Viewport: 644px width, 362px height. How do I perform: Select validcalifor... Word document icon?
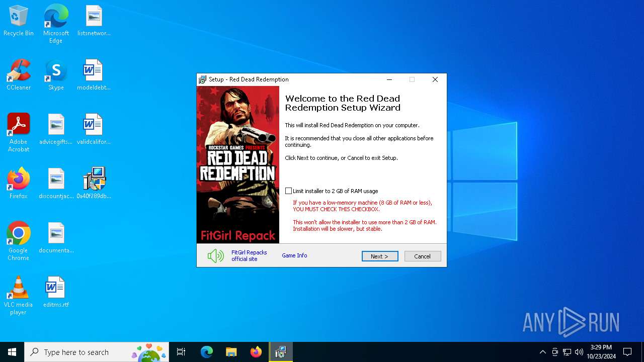click(94, 130)
